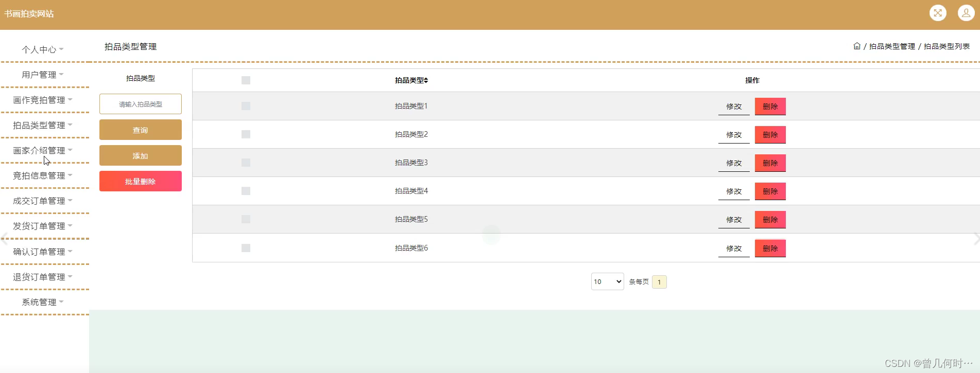
Task: Expand the 画家介绍管理 sidebar menu
Action: pyautogui.click(x=43, y=150)
